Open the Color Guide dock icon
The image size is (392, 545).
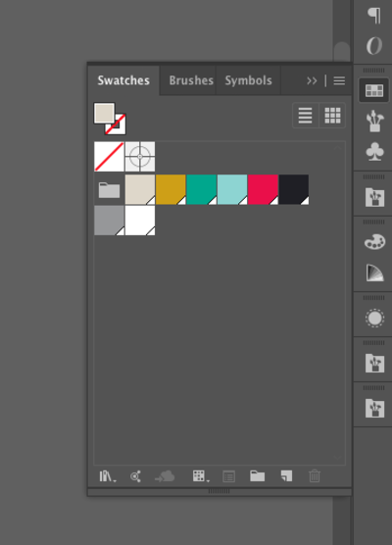pyautogui.click(x=374, y=272)
